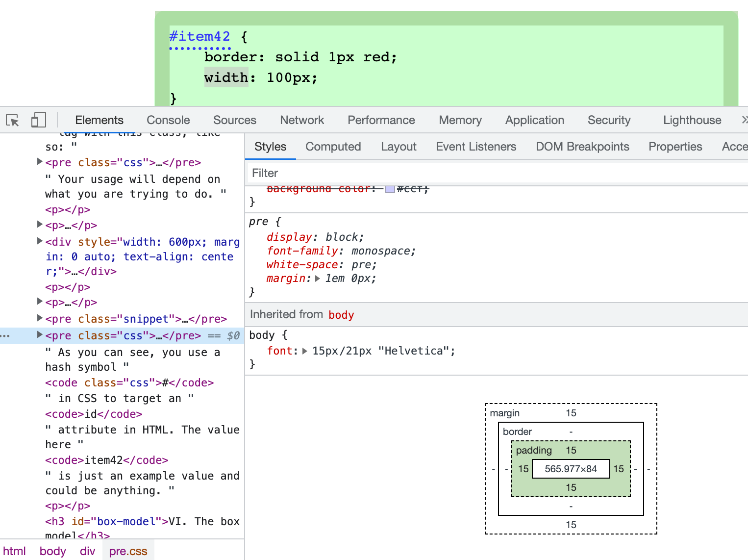748x560 pixels.
Task: Click the top padding value 15 in box model
Action: tap(571, 450)
